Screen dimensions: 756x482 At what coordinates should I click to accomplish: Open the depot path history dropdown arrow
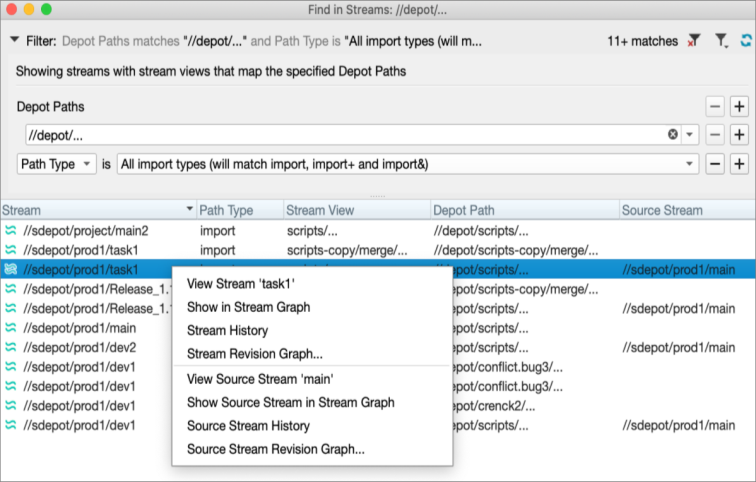(689, 135)
